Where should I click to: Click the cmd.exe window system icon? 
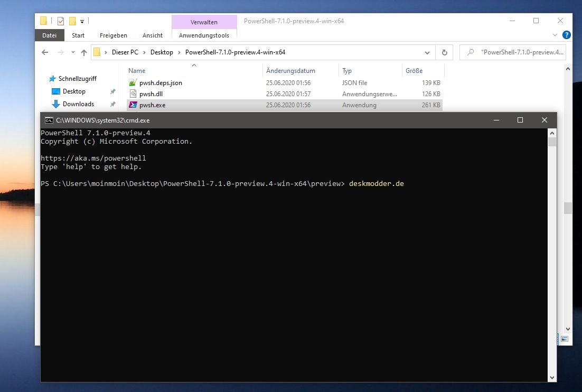coord(49,120)
